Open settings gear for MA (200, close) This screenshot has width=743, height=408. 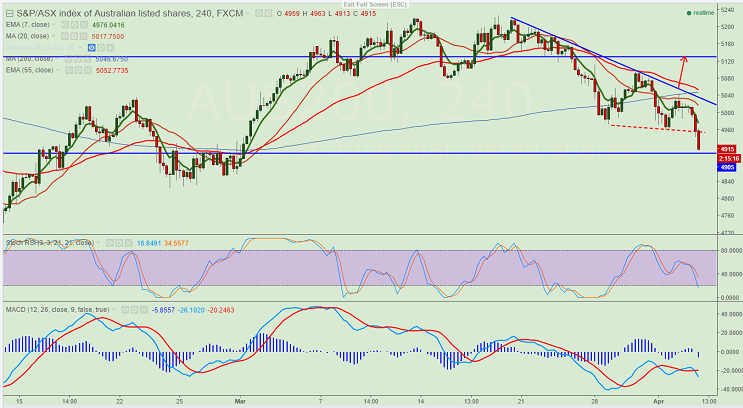[78, 59]
